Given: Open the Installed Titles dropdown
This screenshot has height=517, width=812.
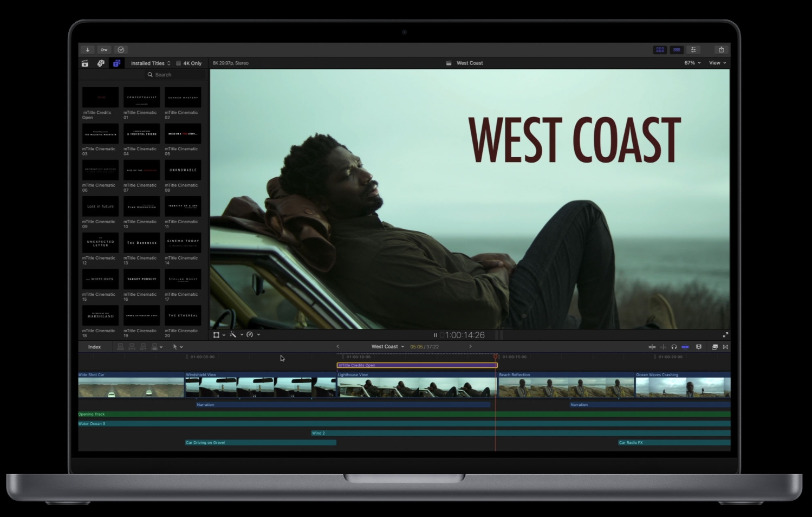Looking at the screenshot, I should (150, 63).
